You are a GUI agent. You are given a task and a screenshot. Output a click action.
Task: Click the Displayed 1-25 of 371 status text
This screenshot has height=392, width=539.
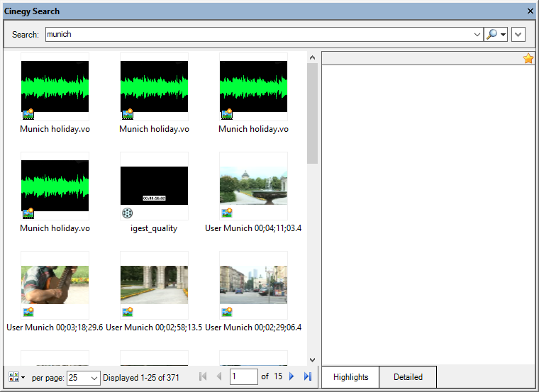point(141,378)
